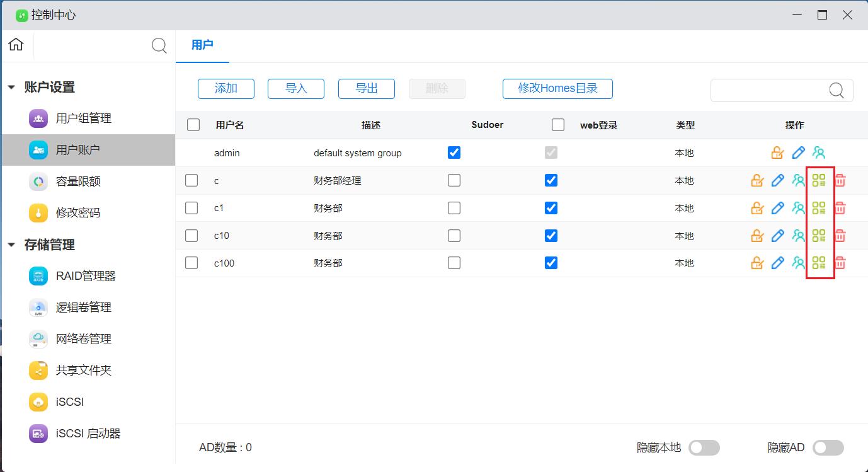Open 用户组管理 menu item
The width and height of the screenshot is (868, 472).
point(83,118)
